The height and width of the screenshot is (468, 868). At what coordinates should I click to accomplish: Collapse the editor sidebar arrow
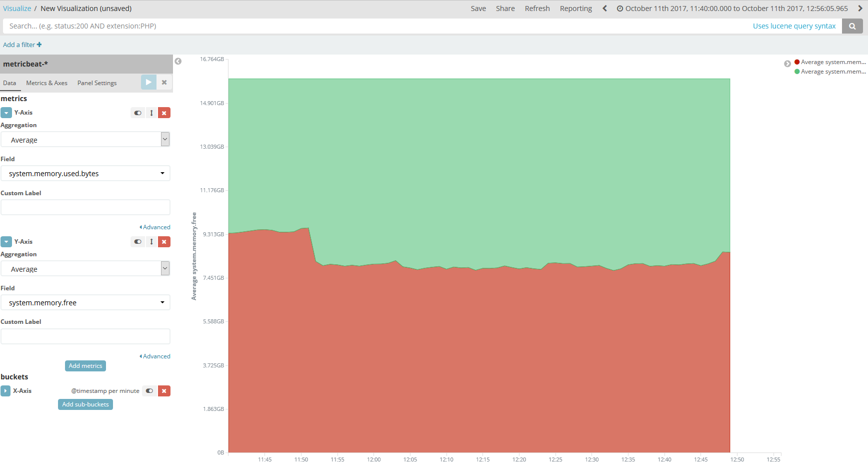pos(178,61)
